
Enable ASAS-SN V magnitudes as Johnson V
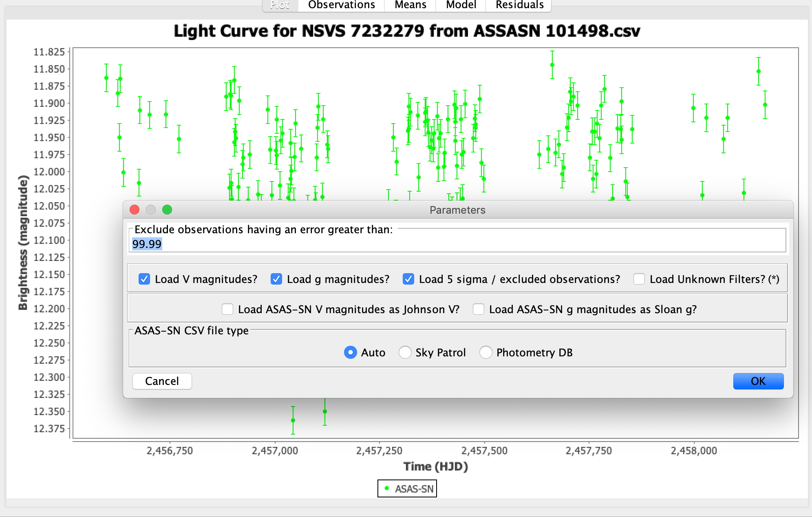point(227,309)
